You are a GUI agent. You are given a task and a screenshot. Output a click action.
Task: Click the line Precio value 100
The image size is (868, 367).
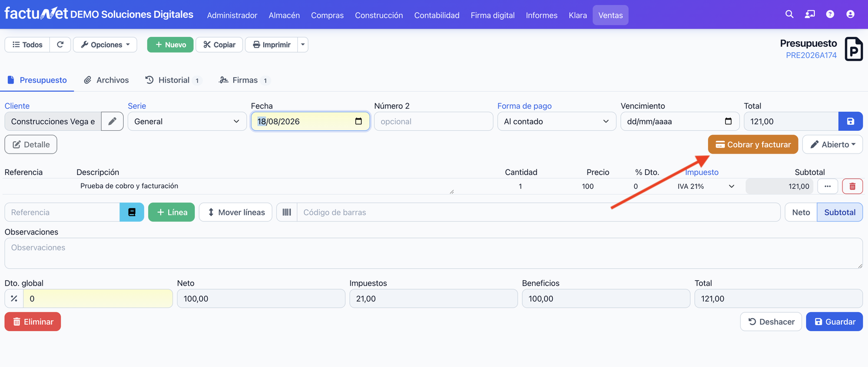tap(588, 186)
